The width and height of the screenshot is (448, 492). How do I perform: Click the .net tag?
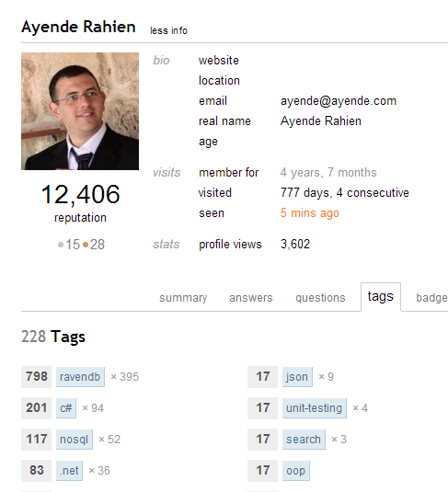coord(69,471)
